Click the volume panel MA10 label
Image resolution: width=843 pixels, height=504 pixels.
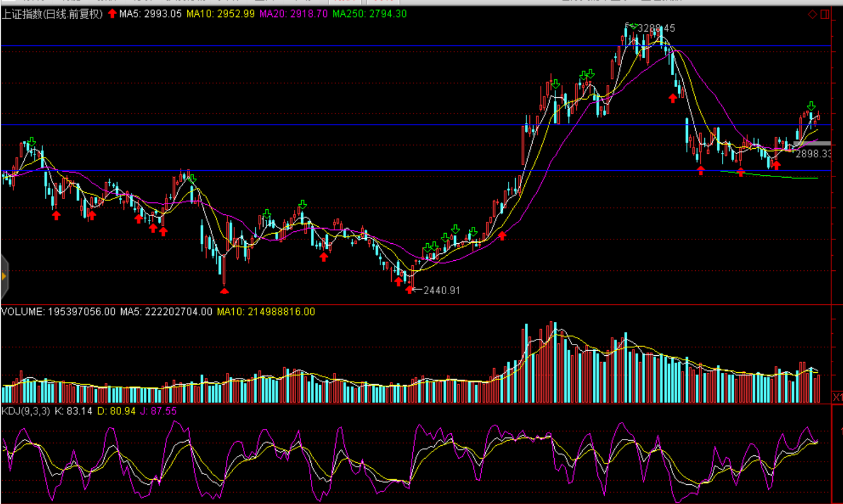pyautogui.click(x=266, y=312)
